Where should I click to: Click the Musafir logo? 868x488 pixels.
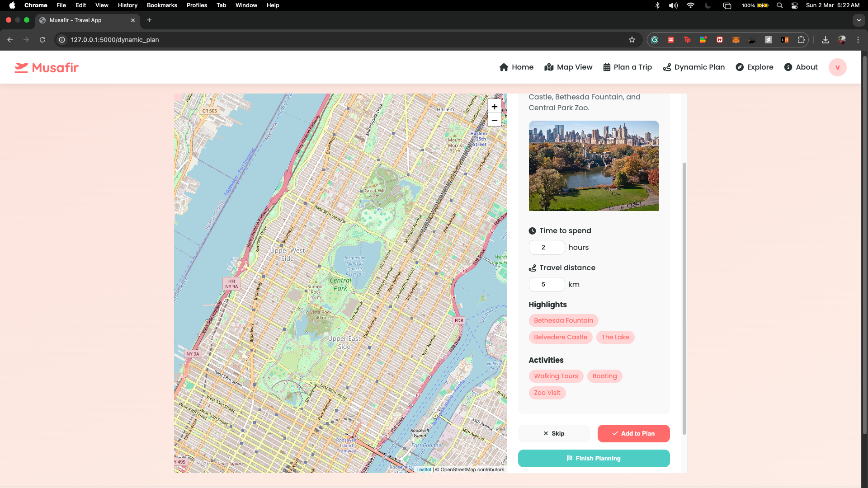[x=47, y=67]
